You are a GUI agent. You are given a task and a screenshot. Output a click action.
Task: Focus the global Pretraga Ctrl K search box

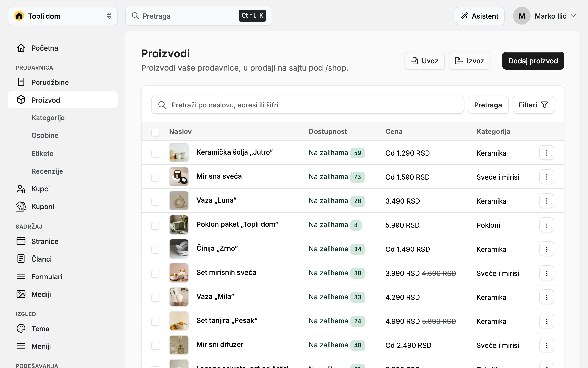coord(199,16)
